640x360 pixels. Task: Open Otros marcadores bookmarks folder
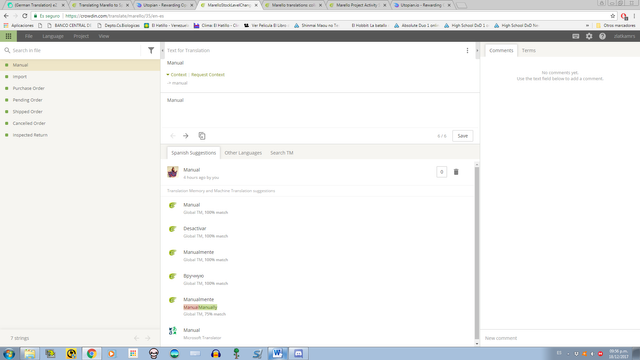(x=616, y=25)
